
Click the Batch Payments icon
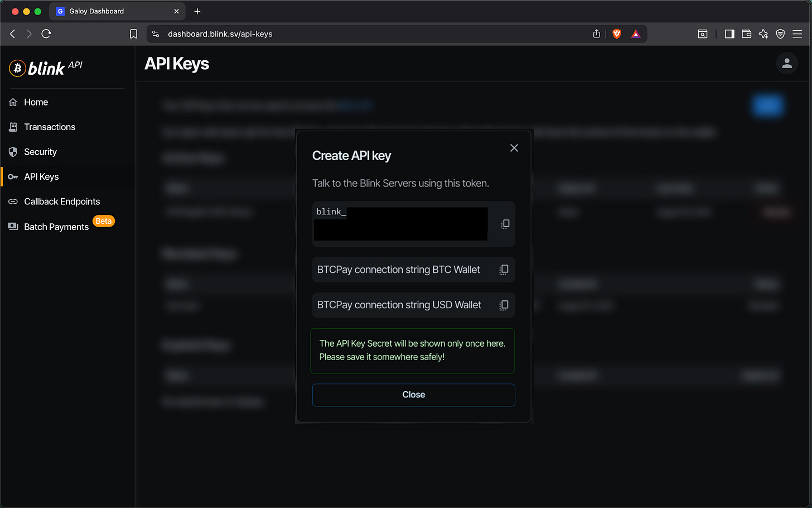(13, 226)
